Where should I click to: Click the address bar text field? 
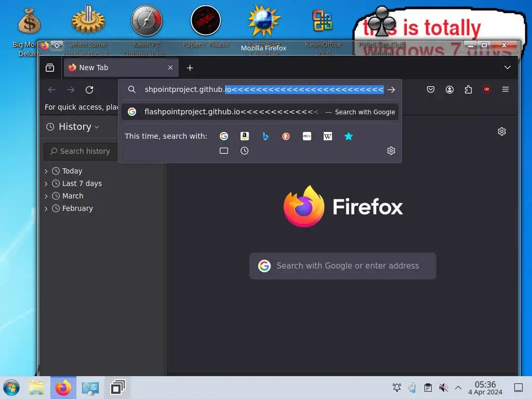click(x=264, y=89)
